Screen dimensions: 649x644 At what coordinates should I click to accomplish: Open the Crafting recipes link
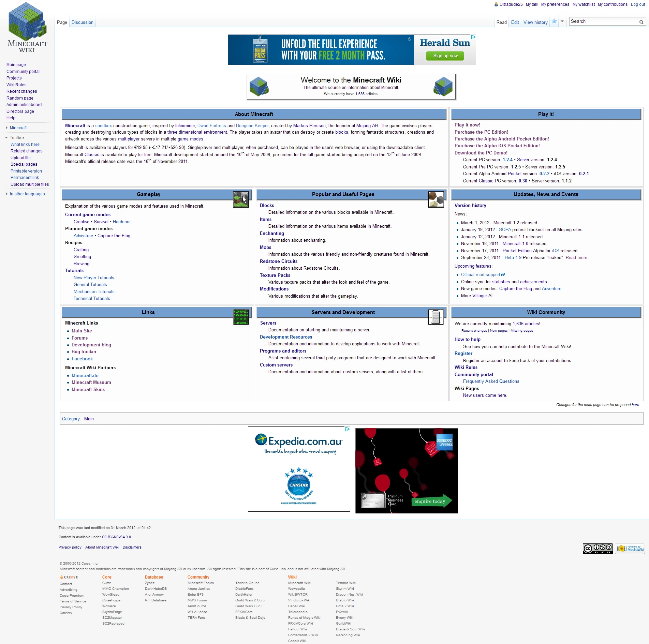point(81,250)
